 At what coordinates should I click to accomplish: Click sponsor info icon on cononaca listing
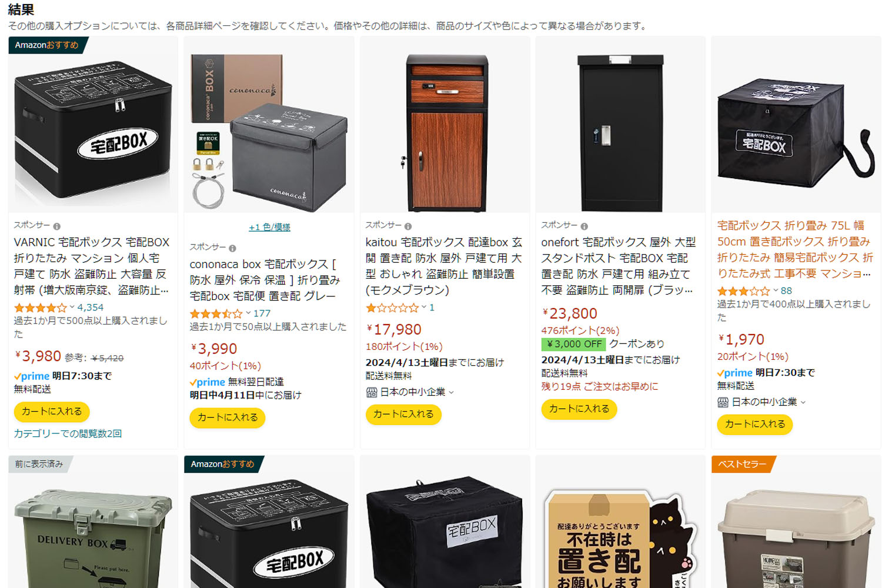[x=232, y=248]
